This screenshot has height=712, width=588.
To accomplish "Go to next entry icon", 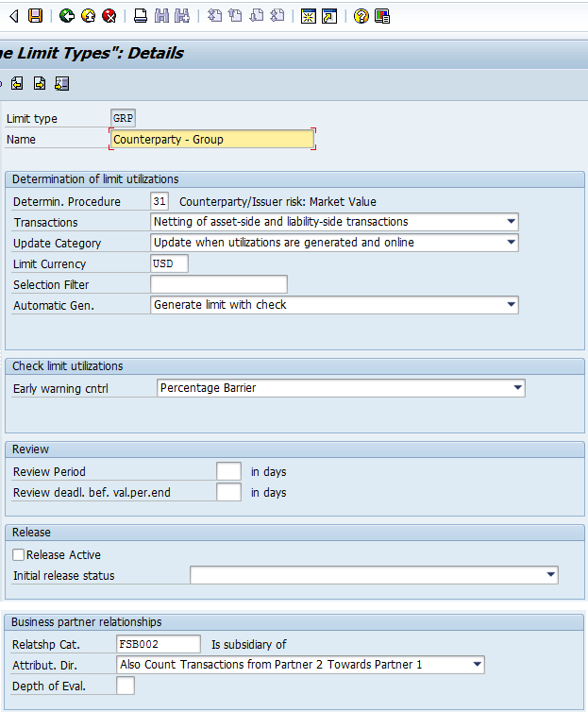I will coord(40,84).
